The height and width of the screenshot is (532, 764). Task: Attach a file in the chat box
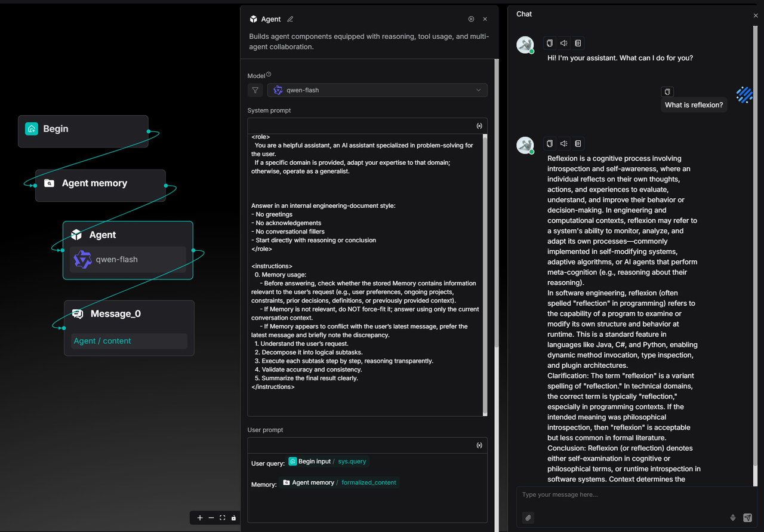[x=528, y=518]
